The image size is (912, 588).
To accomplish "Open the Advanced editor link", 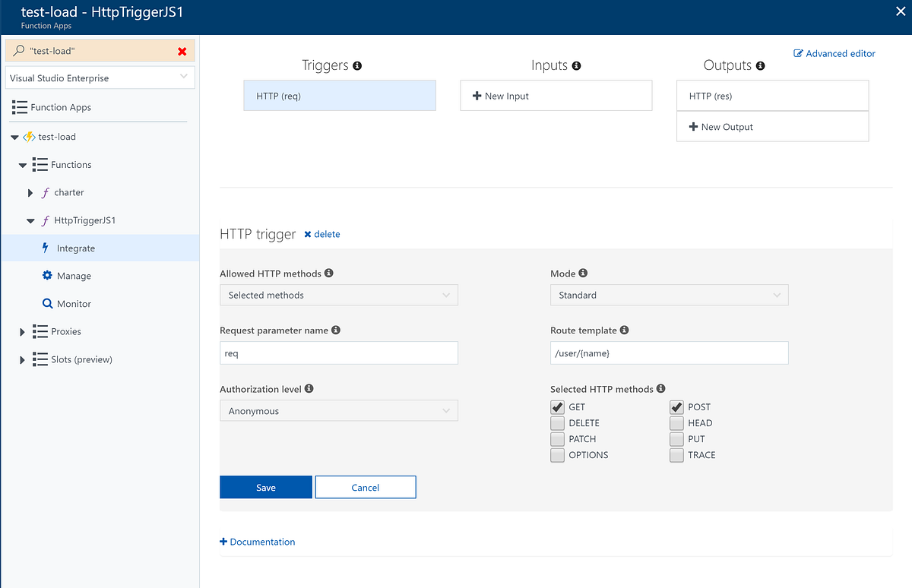I will click(x=834, y=53).
